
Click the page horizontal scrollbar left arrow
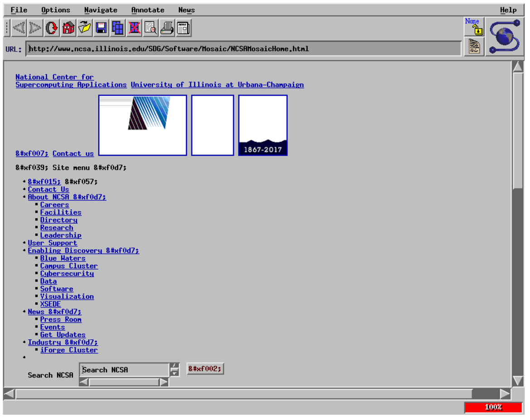(x=10, y=394)
